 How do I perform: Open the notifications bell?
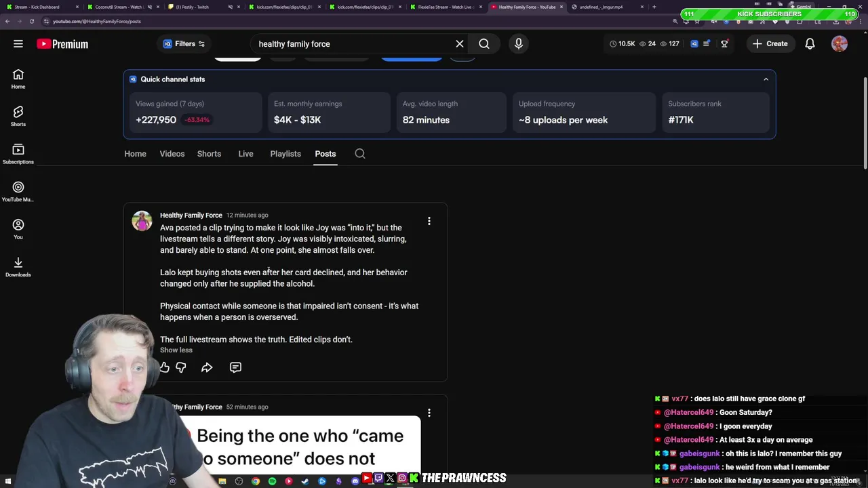click(x=810, y=44)
